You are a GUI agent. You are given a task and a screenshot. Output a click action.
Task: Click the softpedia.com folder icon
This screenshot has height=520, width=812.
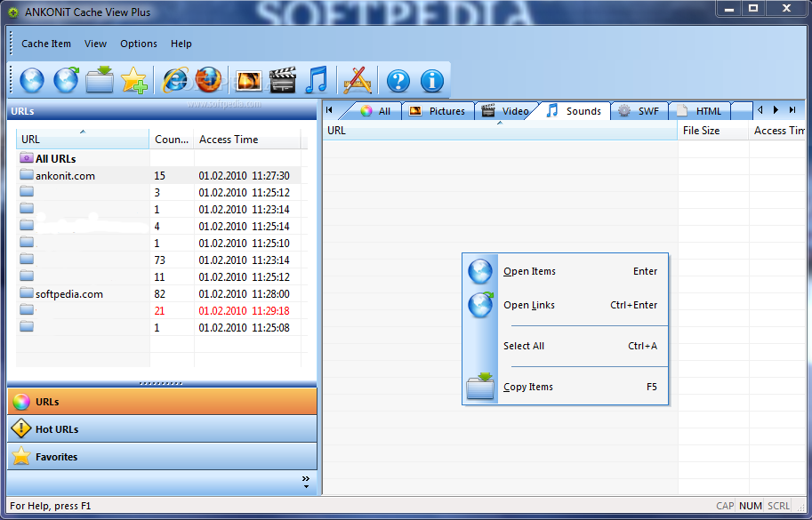27,292
